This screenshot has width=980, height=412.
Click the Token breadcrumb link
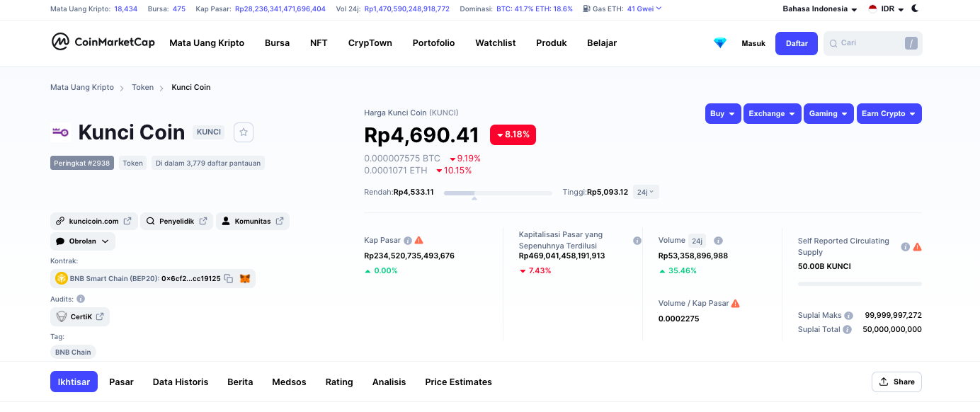(142, 87)
